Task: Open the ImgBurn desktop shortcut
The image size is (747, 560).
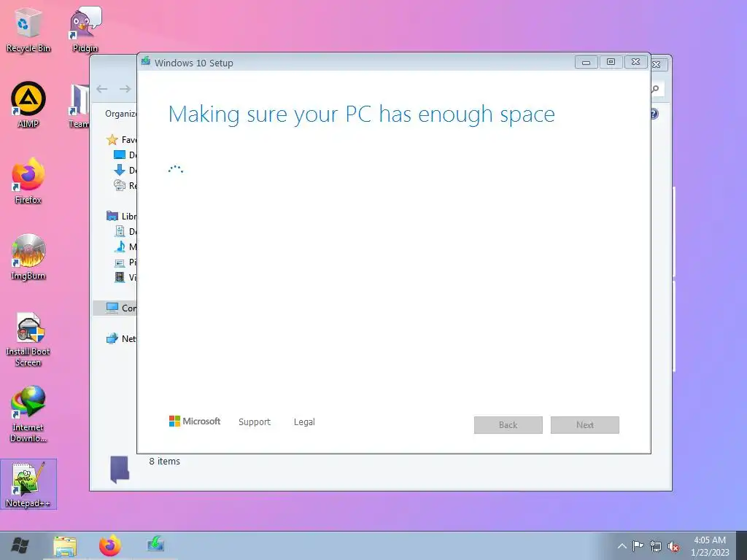Action: [28, 257]
